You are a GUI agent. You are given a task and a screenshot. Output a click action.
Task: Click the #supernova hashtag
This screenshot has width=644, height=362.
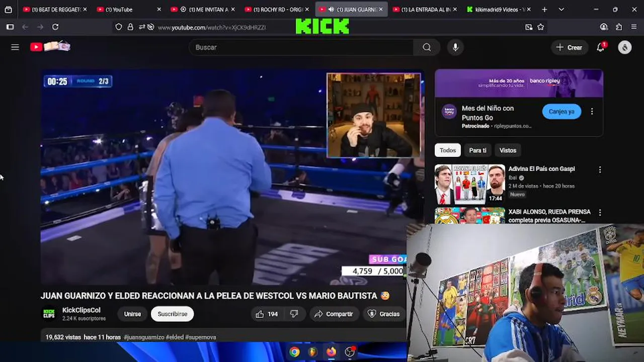[x=200, y=337]
